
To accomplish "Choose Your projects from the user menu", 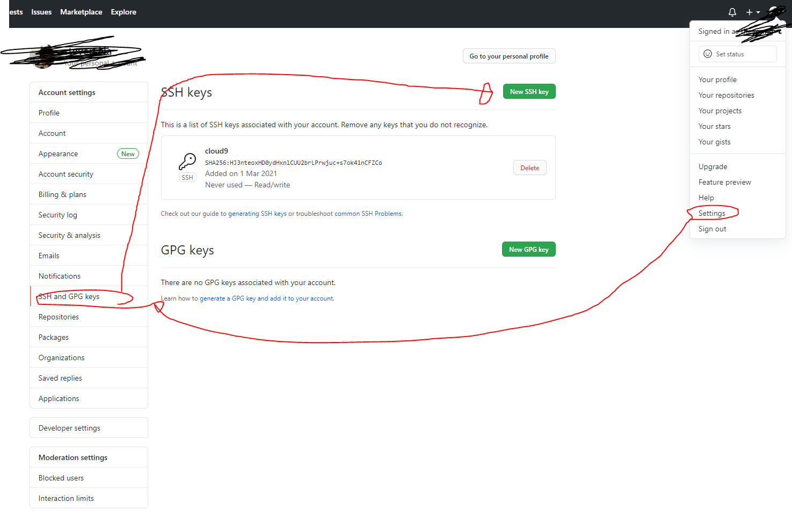I will [737, 111].
